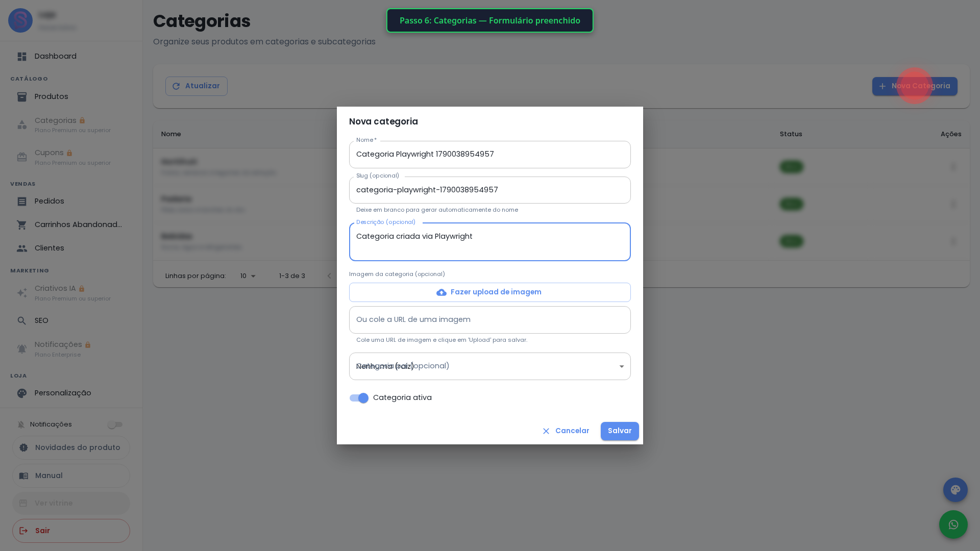Click the Personalização palette icon

coord(22,393)
